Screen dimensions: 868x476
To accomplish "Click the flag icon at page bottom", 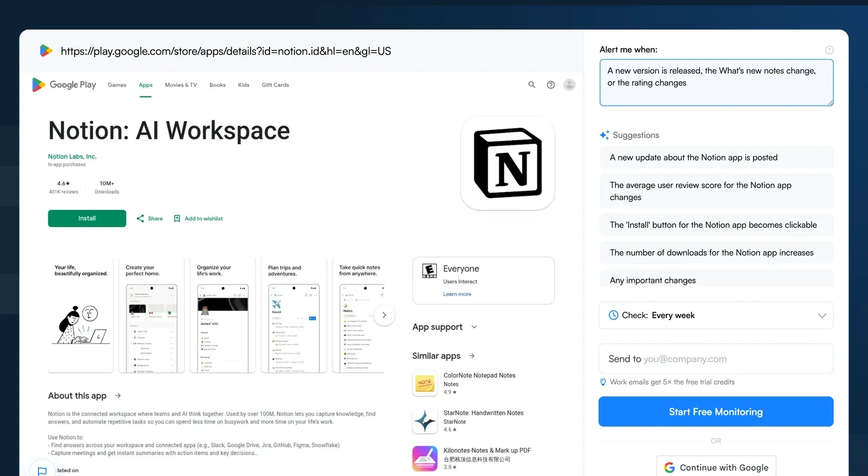I will [x=42, y=471].
